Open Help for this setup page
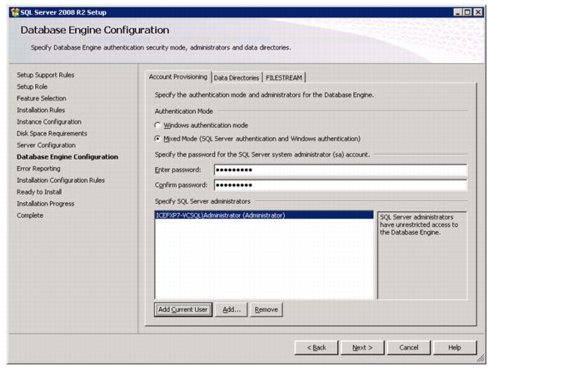Image resolution: width=576 pixels, height=371 pixels. 455,347
